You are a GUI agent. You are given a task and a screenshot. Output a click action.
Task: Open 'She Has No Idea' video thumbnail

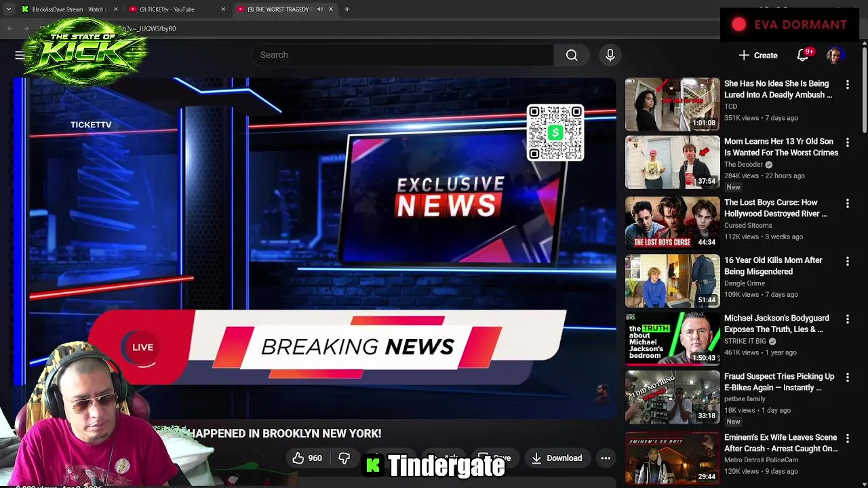click(672, 104)
